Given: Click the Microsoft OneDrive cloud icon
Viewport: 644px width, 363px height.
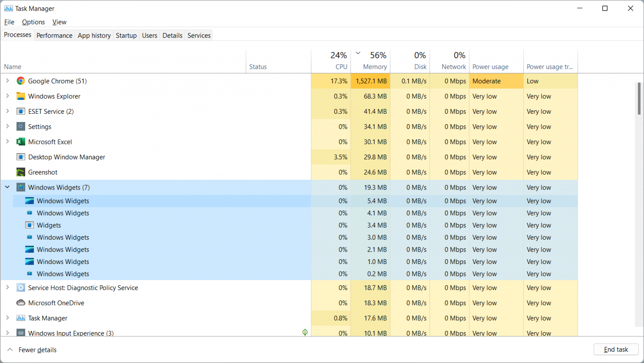Looking at the screenshot, I should 20,303.
